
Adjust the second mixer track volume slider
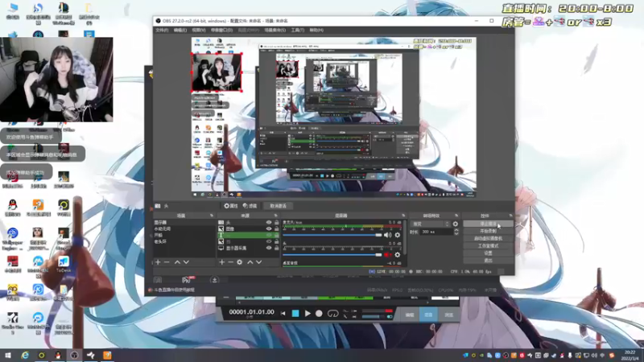[332, 255]
